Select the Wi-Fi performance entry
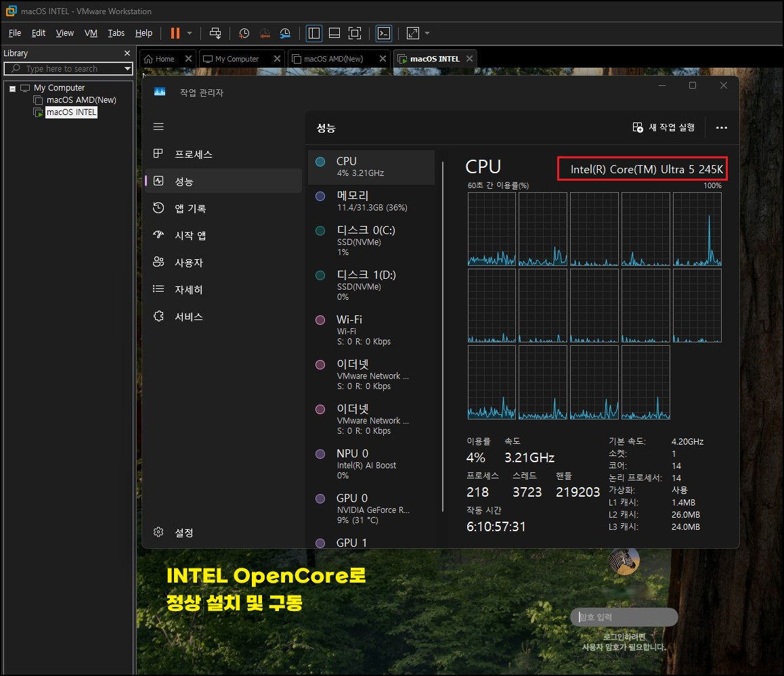 tap(371, 330)
